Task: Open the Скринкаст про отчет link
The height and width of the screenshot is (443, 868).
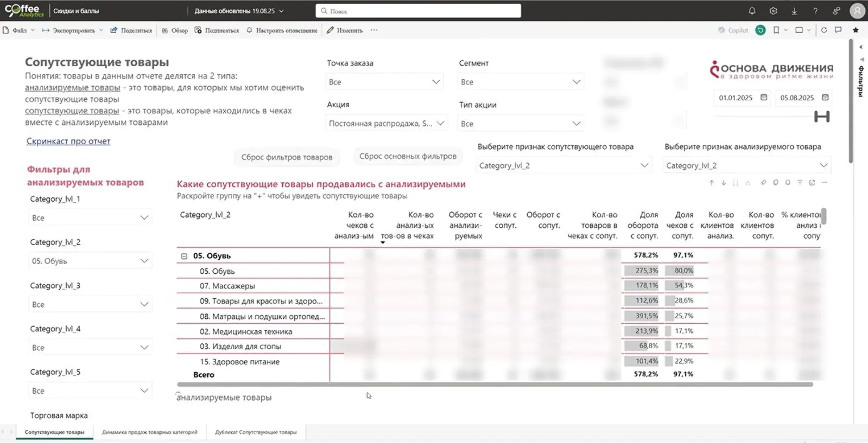Action: [68, 141]
